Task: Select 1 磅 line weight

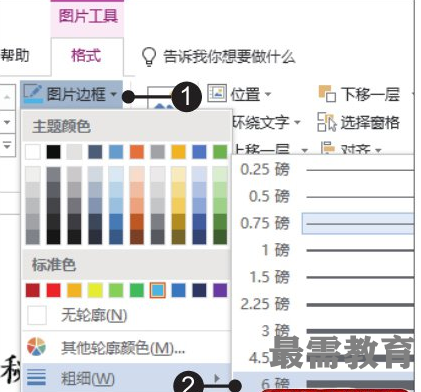Action: (x=323, y=250)
